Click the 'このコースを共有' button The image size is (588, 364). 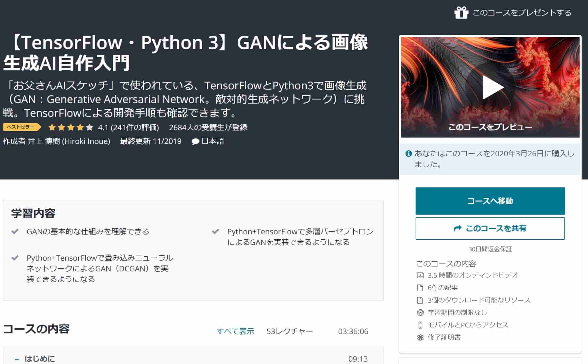490,228
